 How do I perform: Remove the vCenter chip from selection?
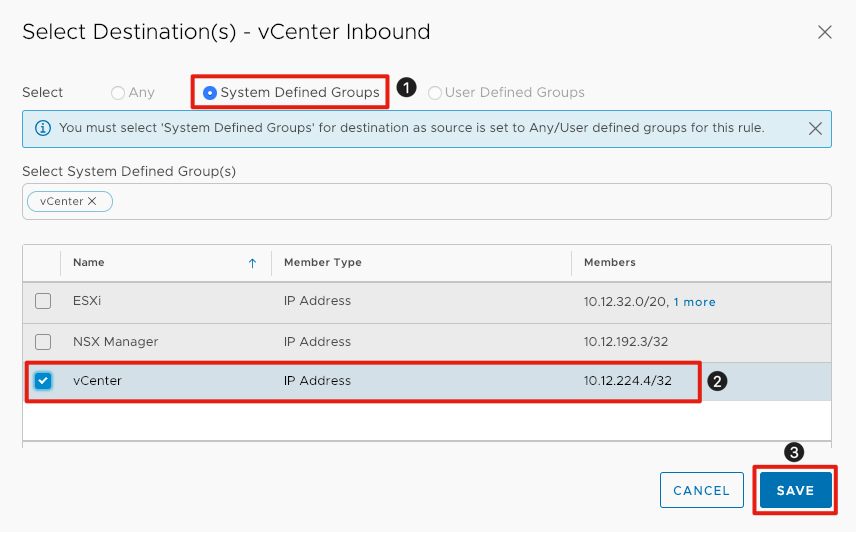tap(92, 201)
